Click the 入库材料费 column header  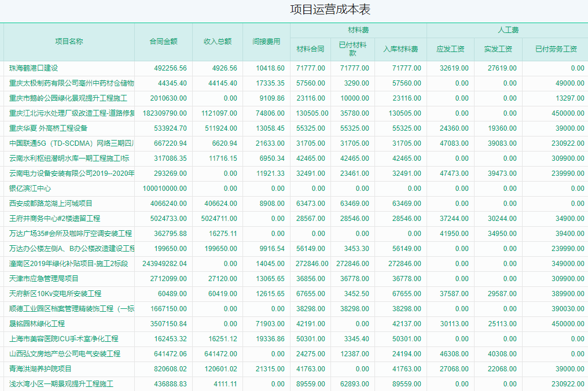point(400,49)
